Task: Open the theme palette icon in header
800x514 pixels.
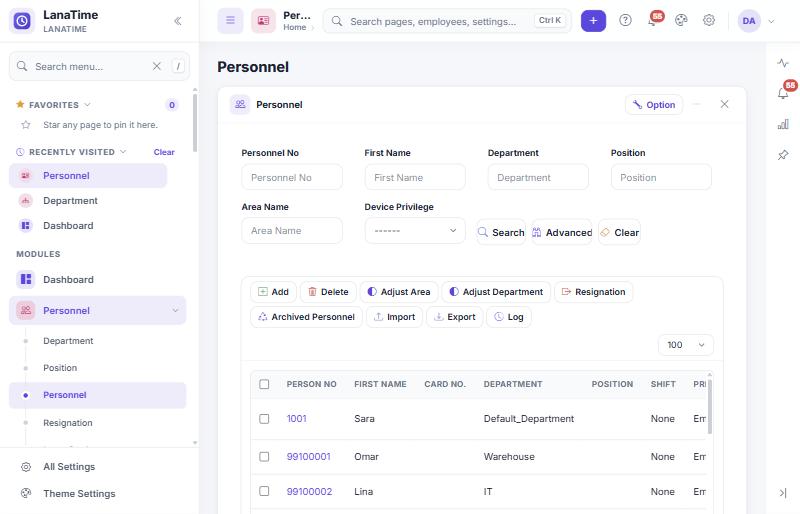Action: (681, 20)
